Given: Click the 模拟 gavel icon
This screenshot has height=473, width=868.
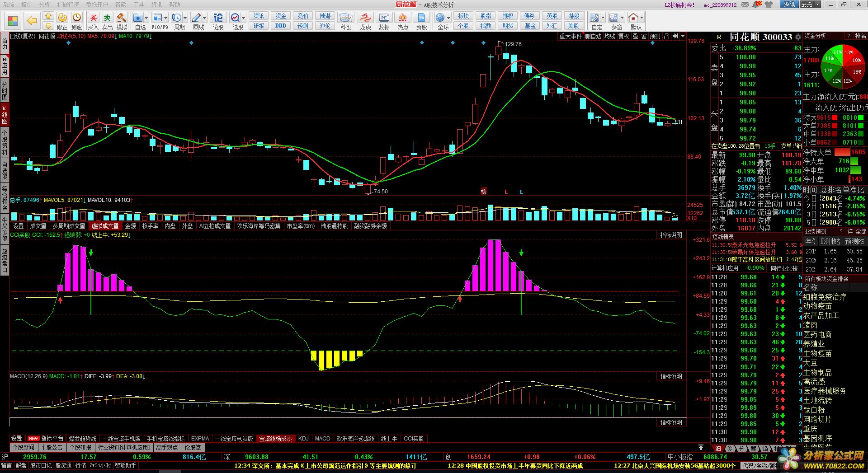Looking at the screenshot, I should pyautogui.click(x=122, y=18).
